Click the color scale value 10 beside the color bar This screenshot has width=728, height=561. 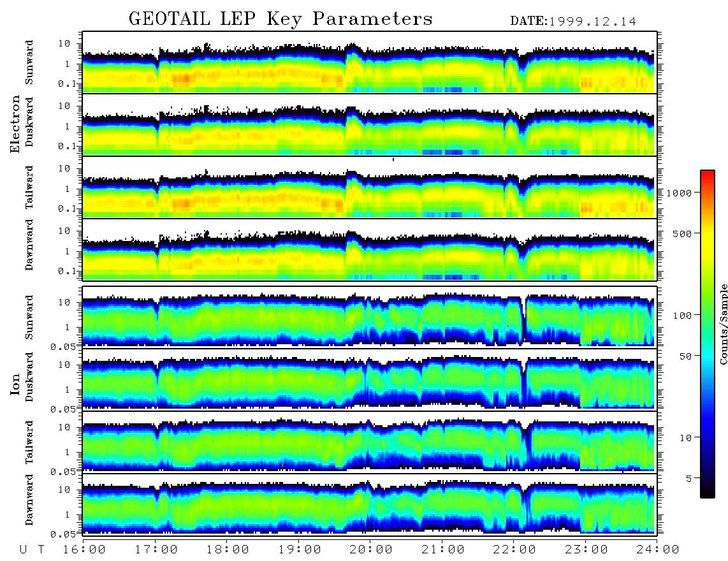[685, 437]
